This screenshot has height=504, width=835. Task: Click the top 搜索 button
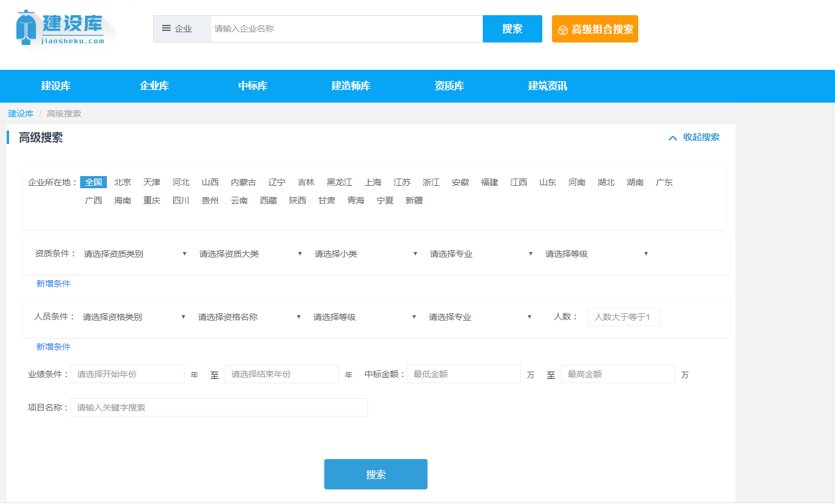pyautogui.click(x=513, y=29)
